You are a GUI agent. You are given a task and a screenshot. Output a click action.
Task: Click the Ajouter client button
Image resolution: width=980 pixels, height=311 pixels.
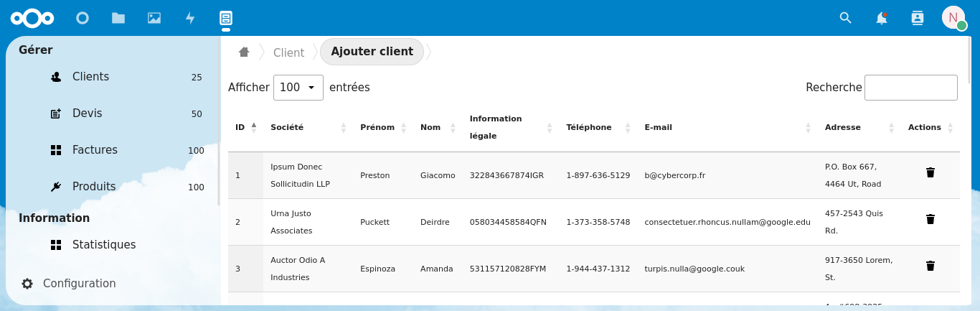372,52
